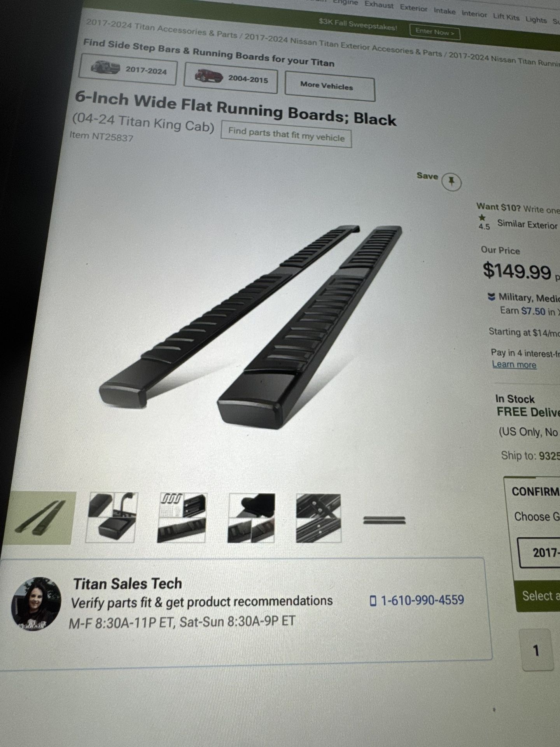
Task: Select the 2017-2024 Titan vehicle button
Action: click(x=128, y=70)
